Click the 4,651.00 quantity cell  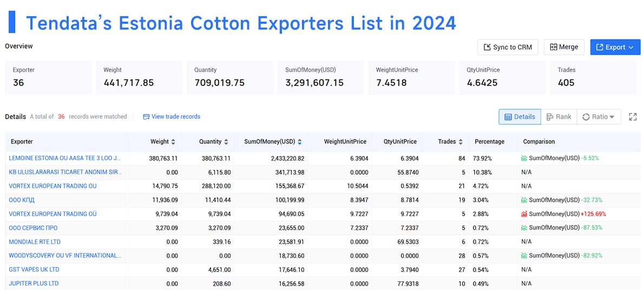click(x=218, y=269)
